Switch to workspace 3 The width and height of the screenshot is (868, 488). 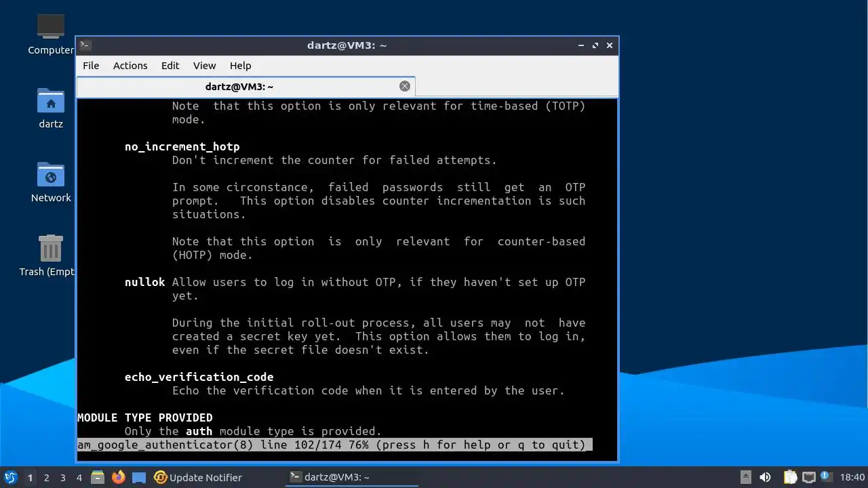click(62, 477)
